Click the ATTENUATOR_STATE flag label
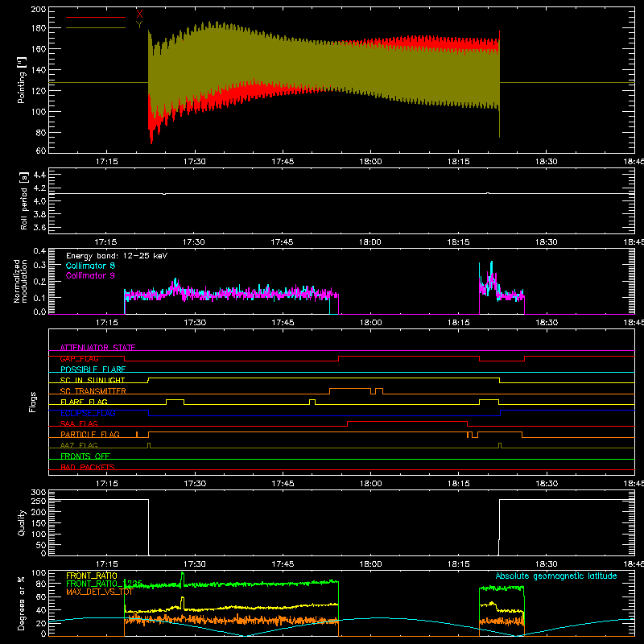Viewport: 644px width, 644px height. [x=97, y=348]
